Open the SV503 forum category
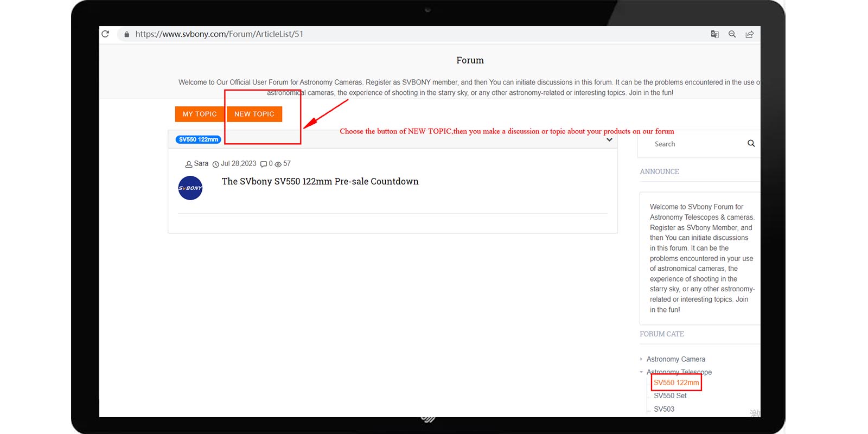The height and width of the screenshot is (434, 868). pyautogui.click(x=664, y=409)
